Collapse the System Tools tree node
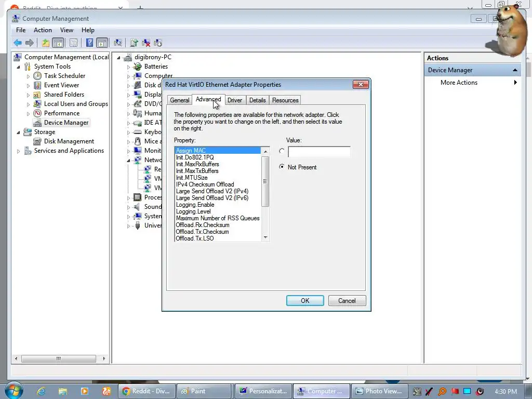 pos(19,67)
